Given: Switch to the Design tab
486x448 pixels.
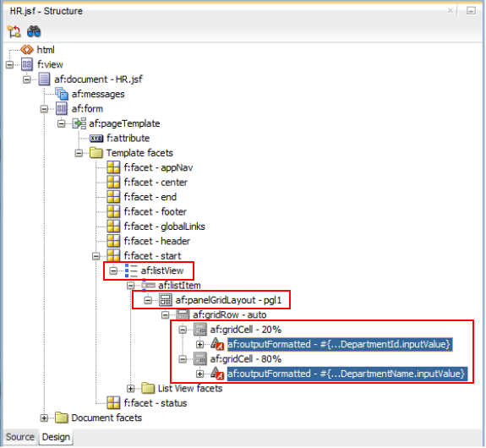Looking at the screenshot, I should point(56,437).
